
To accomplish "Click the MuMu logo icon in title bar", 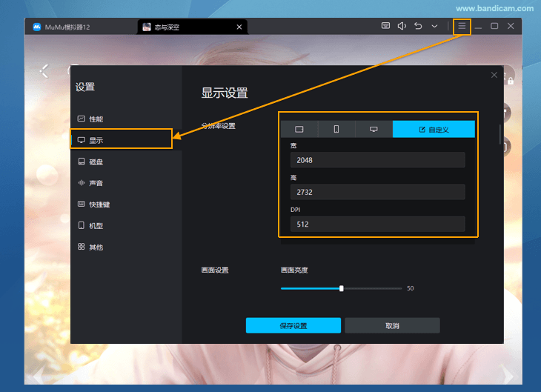I will point(37,27).
